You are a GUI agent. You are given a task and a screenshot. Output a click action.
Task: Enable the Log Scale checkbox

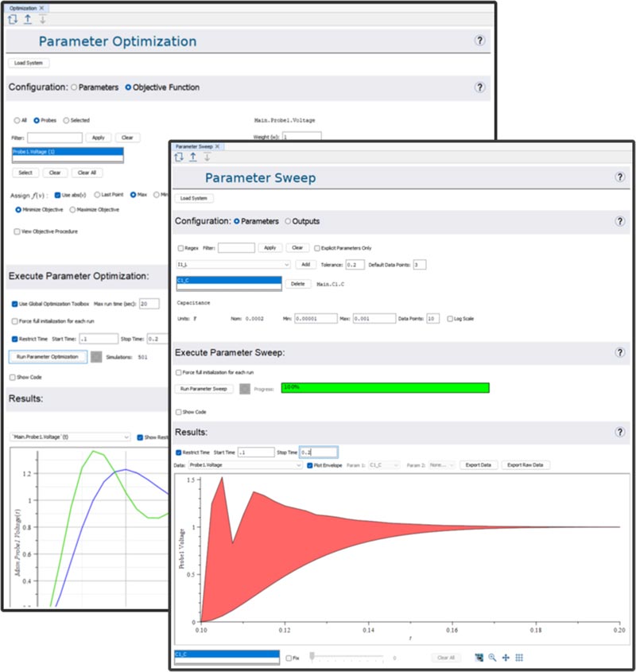pos(451,318)
